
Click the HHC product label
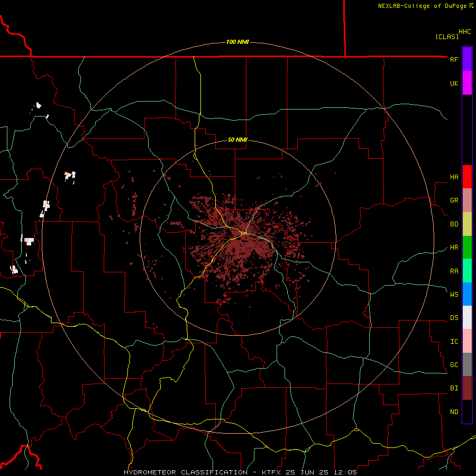[x=464, y=32]
